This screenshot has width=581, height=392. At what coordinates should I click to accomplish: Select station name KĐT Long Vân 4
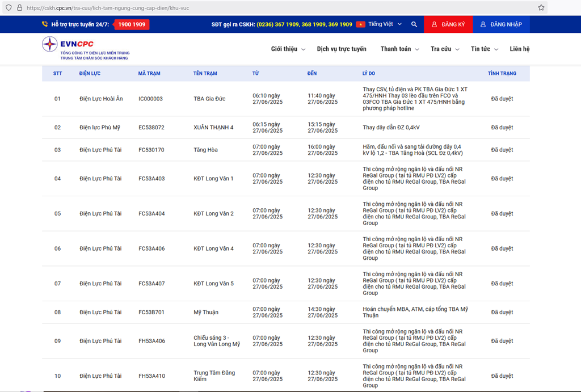tap(213, 248)
